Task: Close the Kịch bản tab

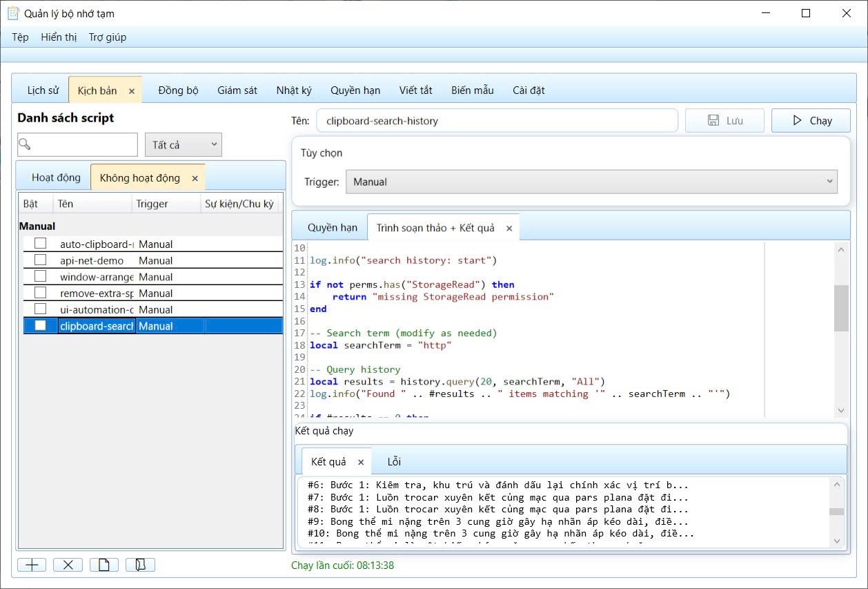Action: pyautogui.click(x=132, y=91)
